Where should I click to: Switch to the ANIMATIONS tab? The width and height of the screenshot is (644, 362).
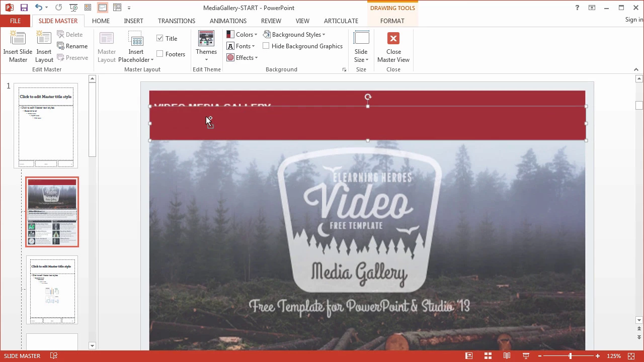coord(228,21)
